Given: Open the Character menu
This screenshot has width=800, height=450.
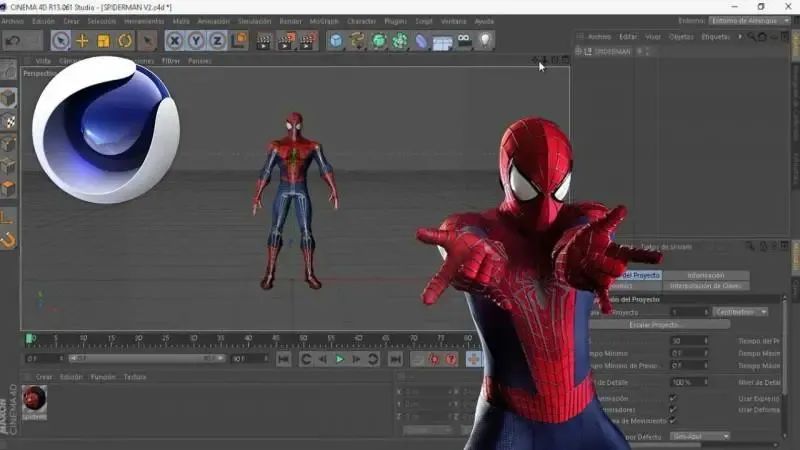Looking at the screenshot, I should click(361, 21).
